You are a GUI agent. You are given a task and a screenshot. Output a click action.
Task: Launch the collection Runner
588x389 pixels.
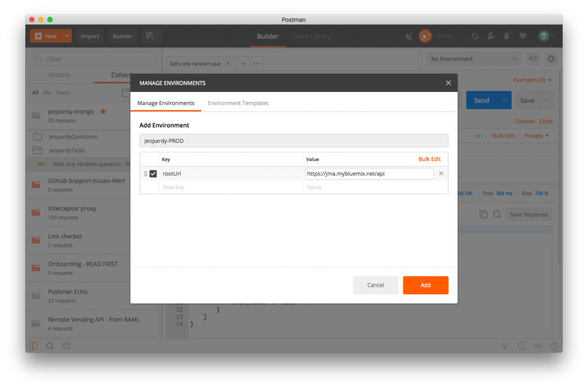[x=122, y=36]
